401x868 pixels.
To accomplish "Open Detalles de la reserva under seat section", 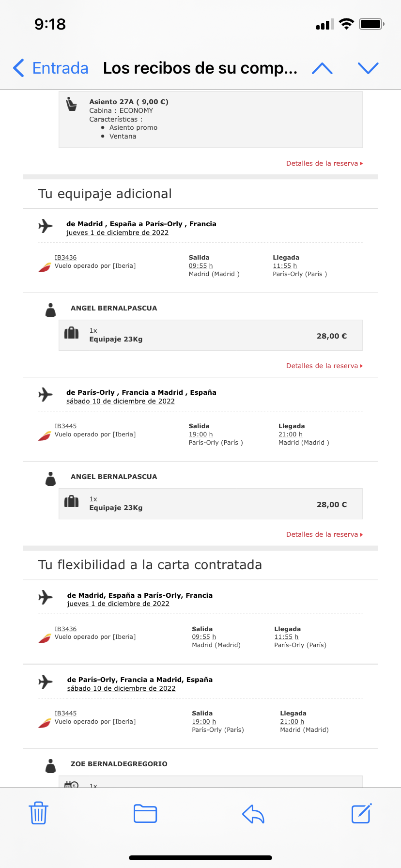I will coord(324,164).
